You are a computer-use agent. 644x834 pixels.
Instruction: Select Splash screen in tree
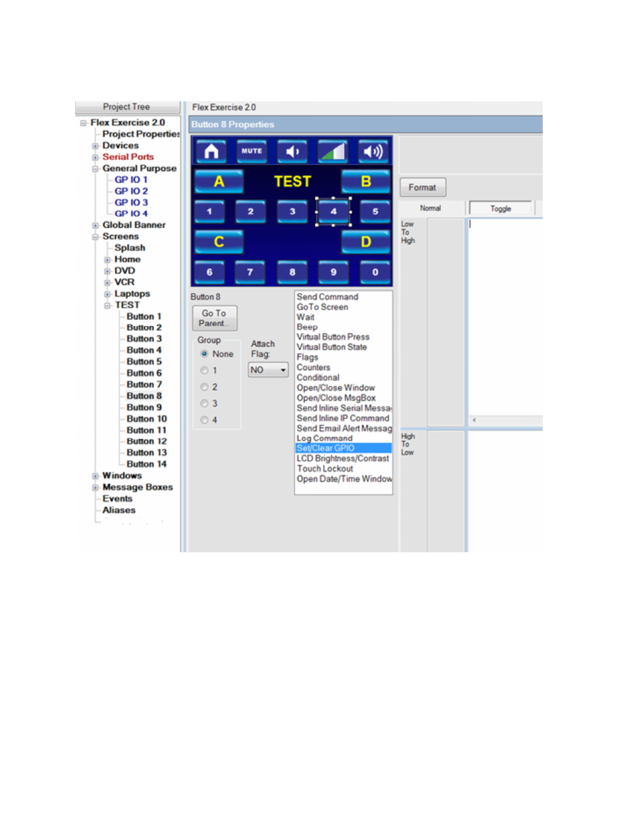click(x=130, y=248)
